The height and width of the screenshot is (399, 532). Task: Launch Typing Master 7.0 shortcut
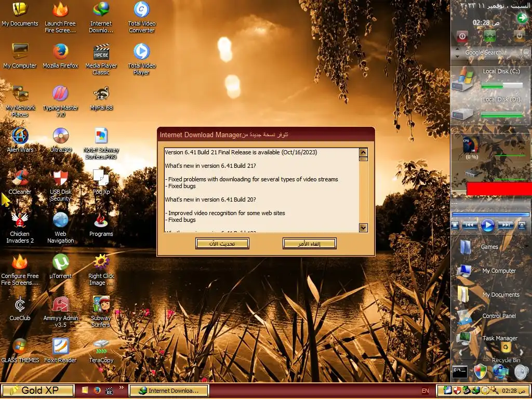(x=60, y=102)
